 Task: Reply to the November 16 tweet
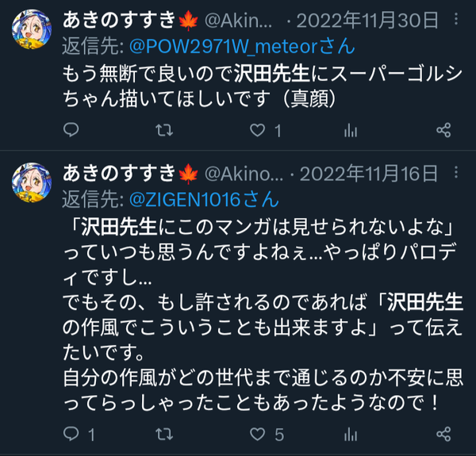71,434
